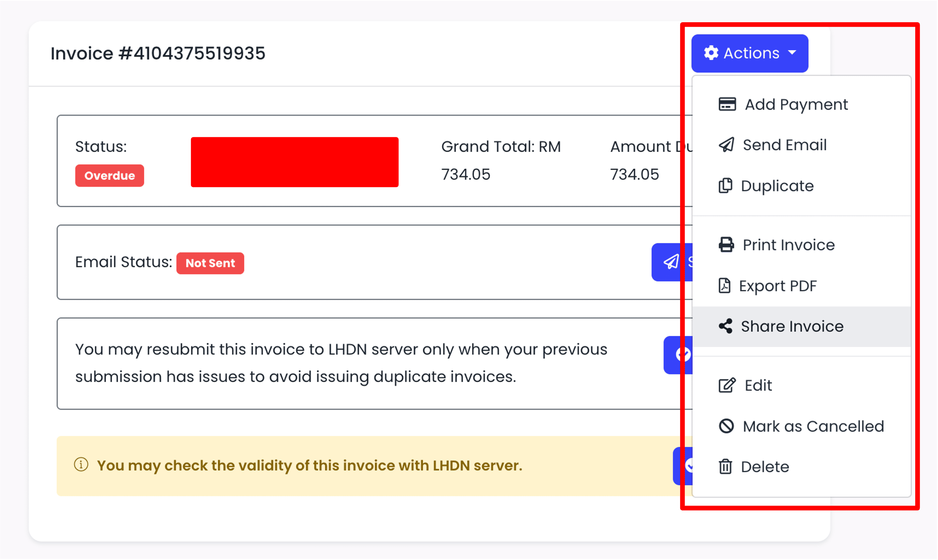The width and height of the screenshot is (938, 560).
Task: Choose Share Invoice menu entry
Action: (x=792, y=326)
